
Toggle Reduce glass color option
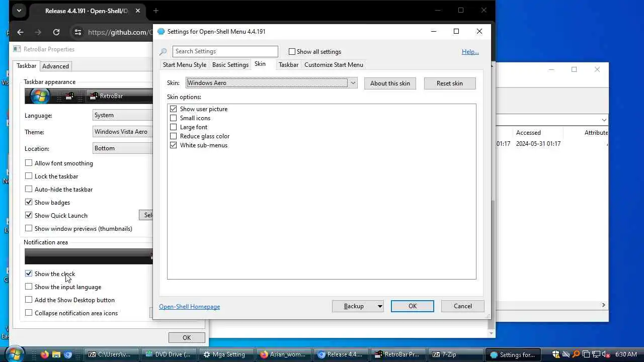174,136
